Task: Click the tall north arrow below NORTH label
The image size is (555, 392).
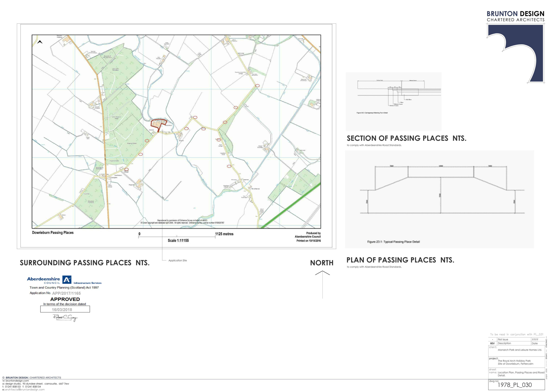Action: pos(322,284)
